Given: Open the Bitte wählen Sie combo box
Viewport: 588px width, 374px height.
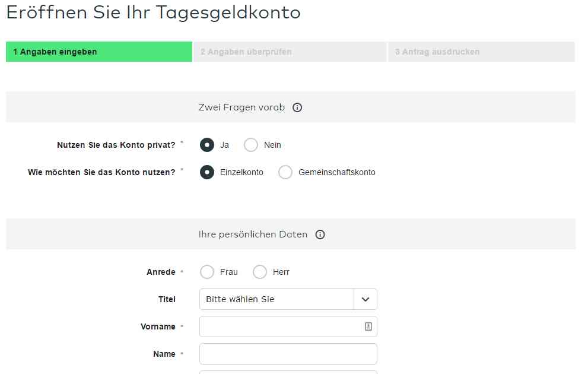Looking at the screenshot, I should point(288,299).
